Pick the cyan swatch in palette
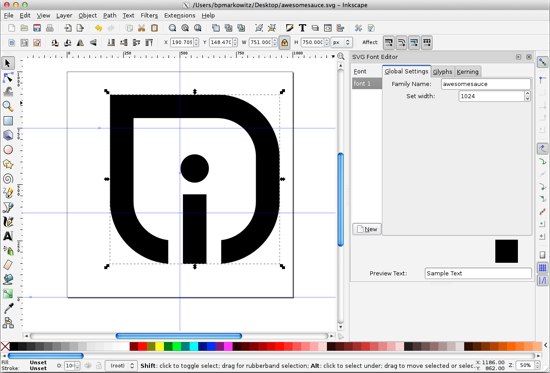This screenshot has width=550, height=373. point(194,346)
